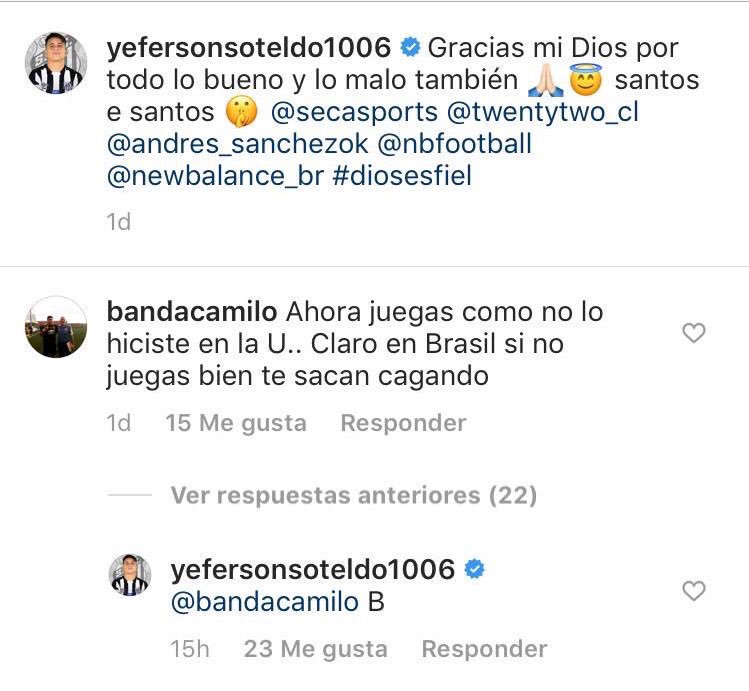Open yefersonsoteldo1006 profile picture in post caption

(x=54, y=63)
